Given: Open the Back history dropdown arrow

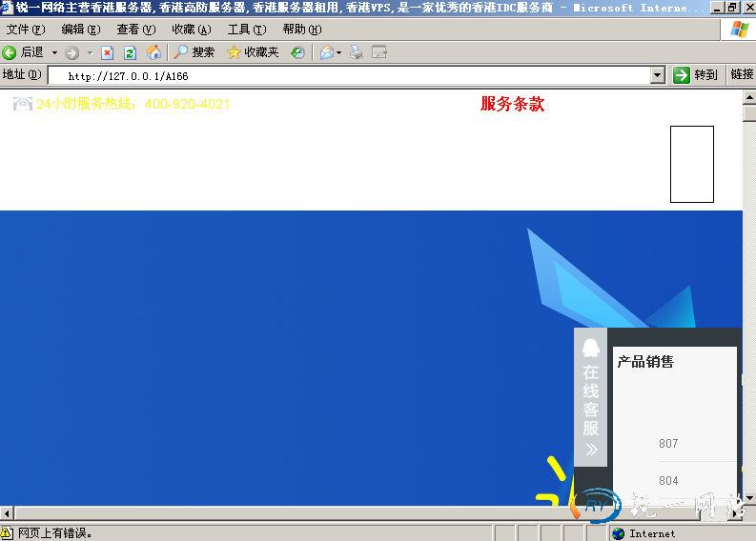Looking at the screenshot, I should 54,52.
